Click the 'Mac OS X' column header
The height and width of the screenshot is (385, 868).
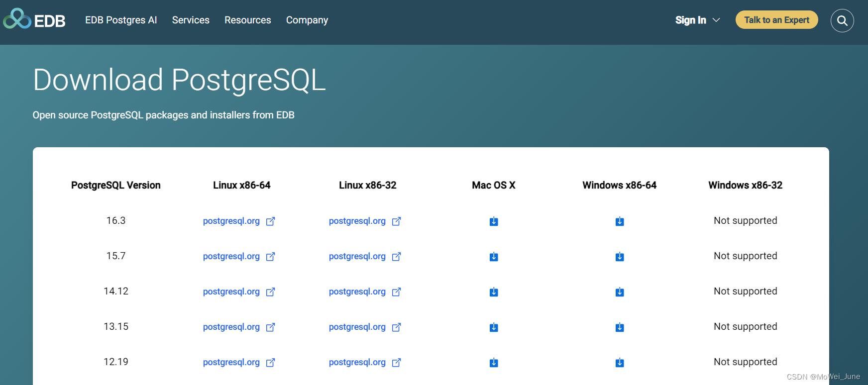click(x=494, y=185)
